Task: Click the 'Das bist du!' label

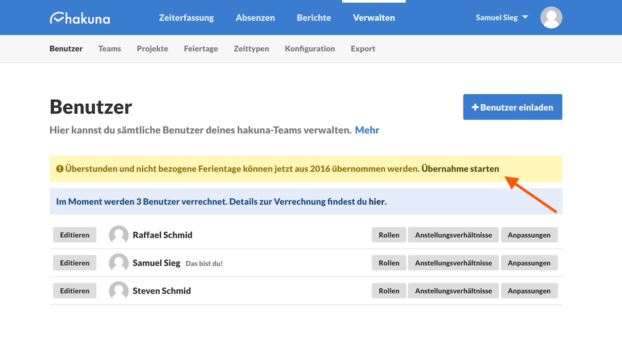Action: coord(204,264)
